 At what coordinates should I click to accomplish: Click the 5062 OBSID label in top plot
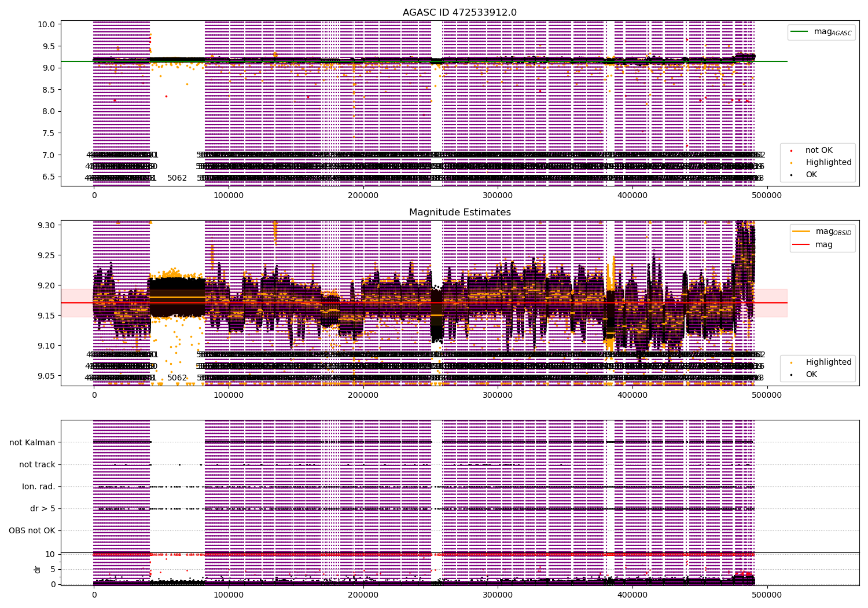click(x=177, y=178)
